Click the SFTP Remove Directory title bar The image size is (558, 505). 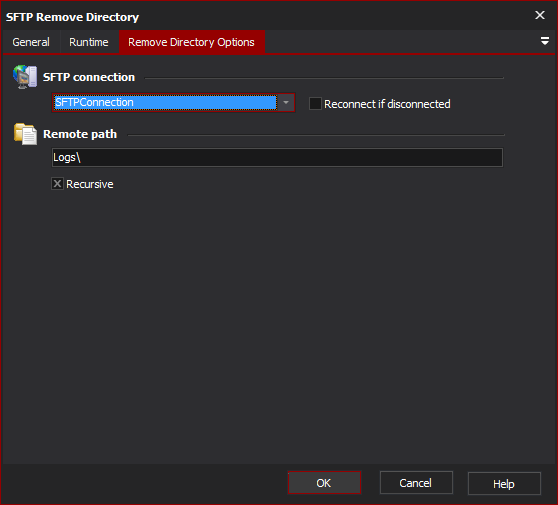[x=267, y=16]
